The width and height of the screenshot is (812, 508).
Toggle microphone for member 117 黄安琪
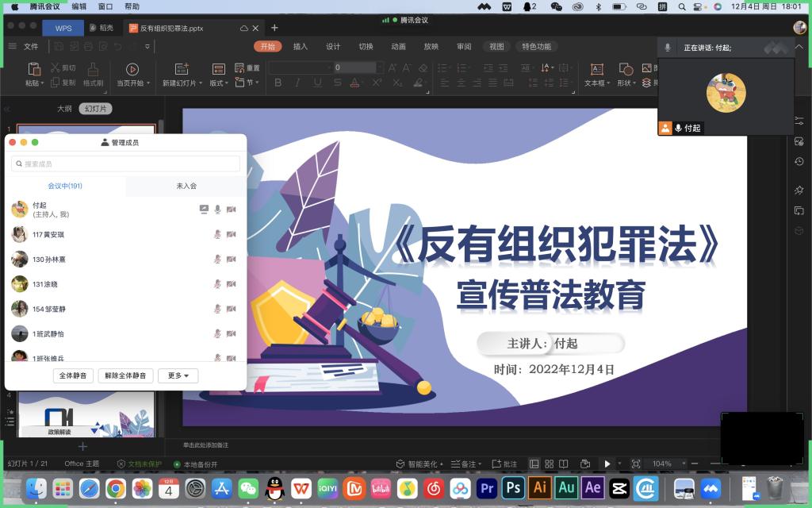pos(217,234)
